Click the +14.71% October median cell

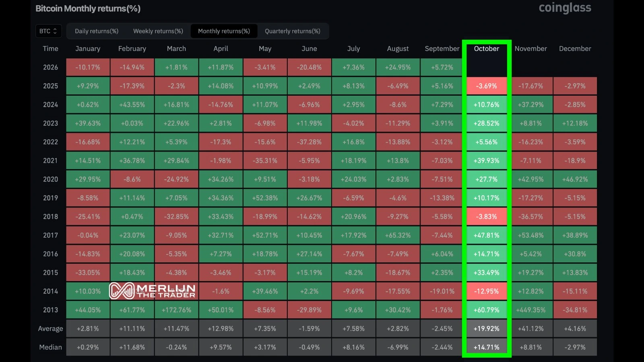(x=487, y=347)
